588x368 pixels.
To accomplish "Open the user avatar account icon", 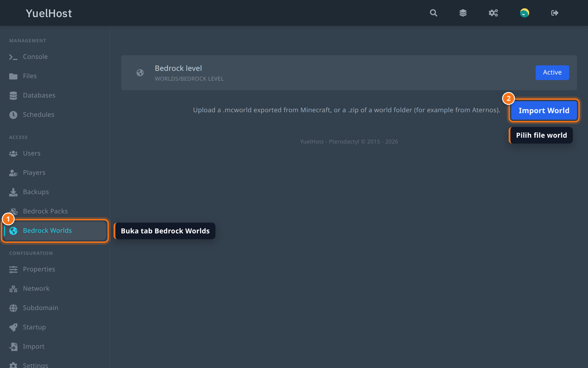I will click(x=524, y=13).
